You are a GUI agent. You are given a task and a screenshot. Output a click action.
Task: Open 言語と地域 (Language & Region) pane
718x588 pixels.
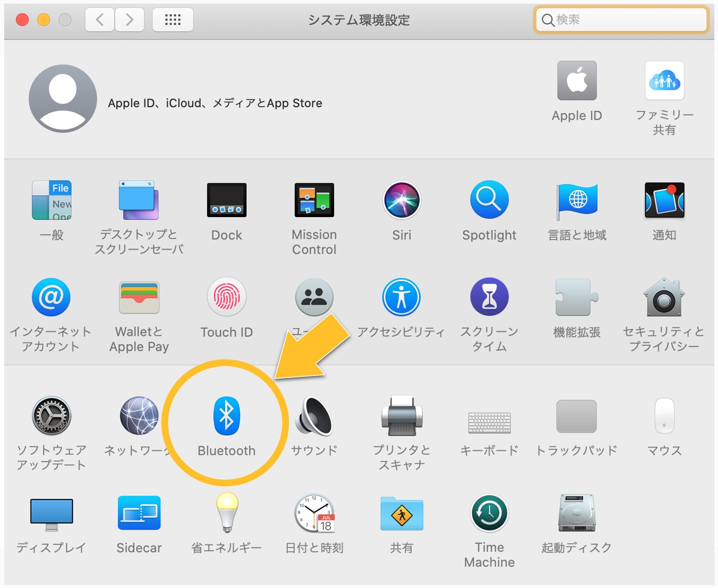(x=577, y=201)
